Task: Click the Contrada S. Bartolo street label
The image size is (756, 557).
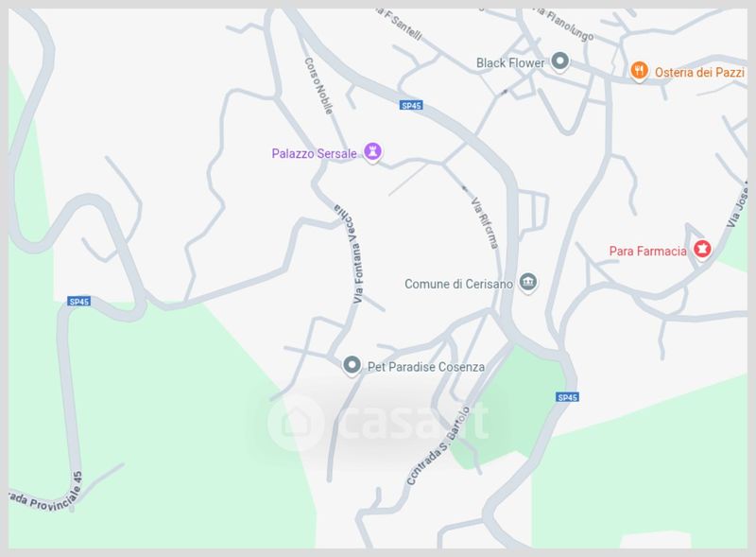Action: coord(438,446)
